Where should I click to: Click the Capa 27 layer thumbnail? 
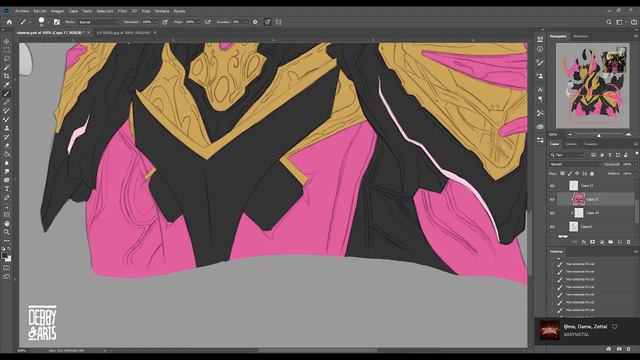(578, 199)
